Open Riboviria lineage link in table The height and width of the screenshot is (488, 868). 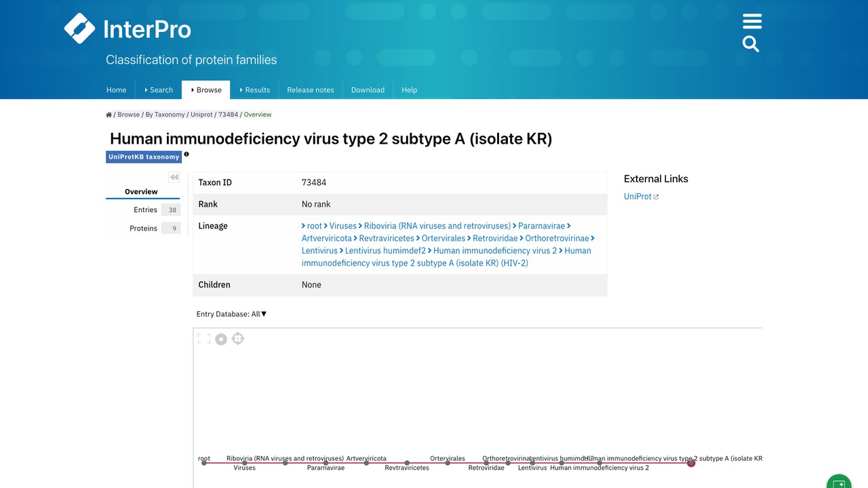[437, 226]
